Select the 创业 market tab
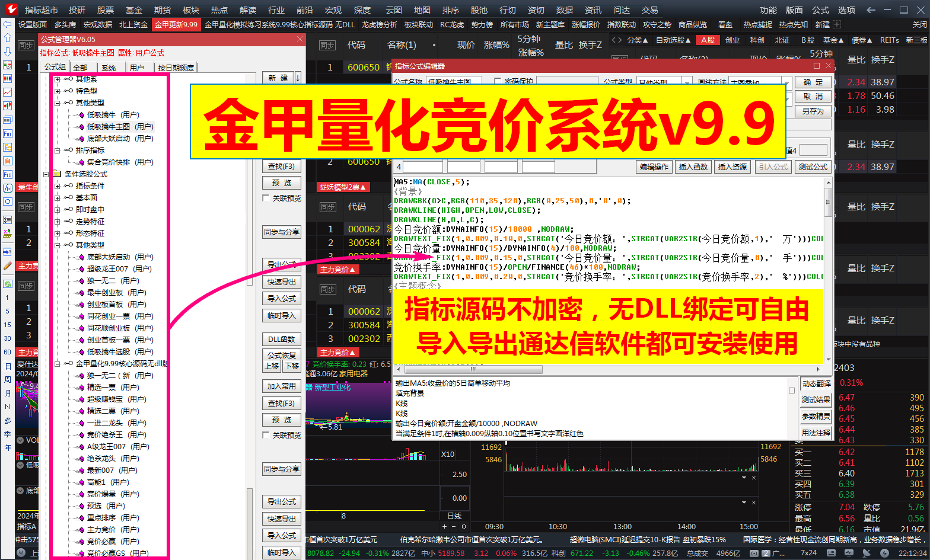Viewport: 930px width, 560px height. pyautogui.click(x=732, y=40)
